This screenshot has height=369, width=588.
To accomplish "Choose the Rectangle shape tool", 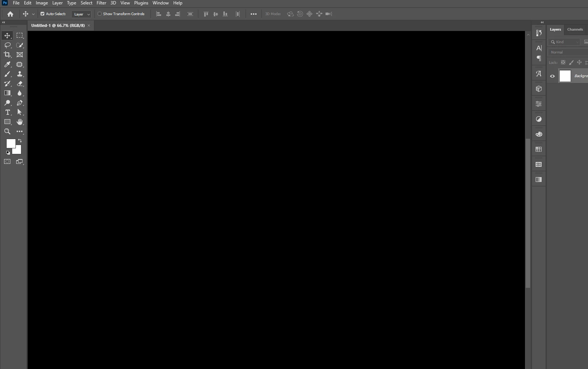I will coord(7,122).
